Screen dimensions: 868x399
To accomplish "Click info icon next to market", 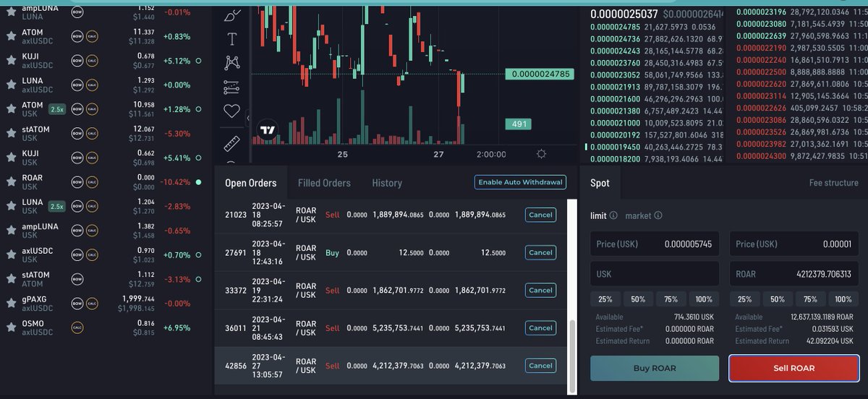I will click(658, 215).
